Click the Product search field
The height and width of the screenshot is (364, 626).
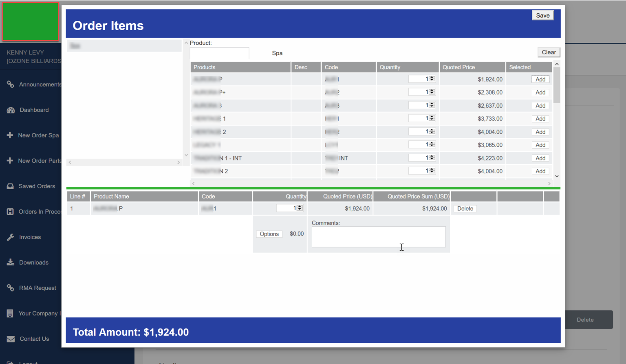(219, 53)
